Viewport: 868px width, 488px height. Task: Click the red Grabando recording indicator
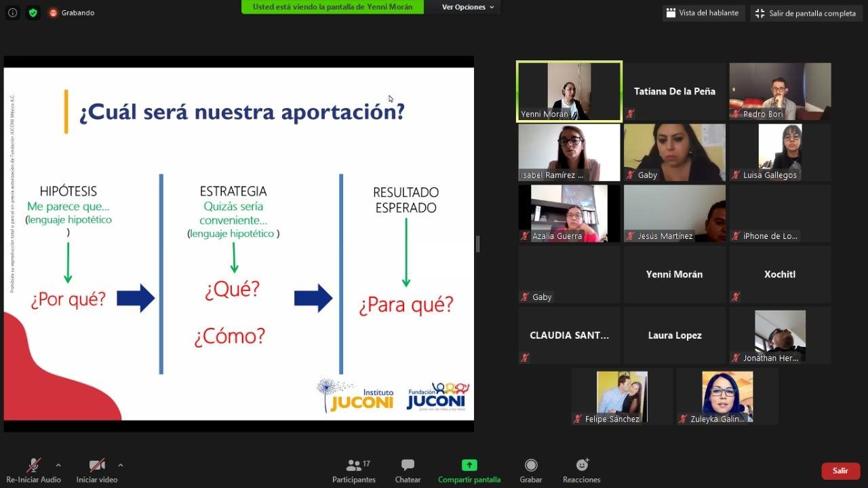pyautogui.click(x=71, y=13)
